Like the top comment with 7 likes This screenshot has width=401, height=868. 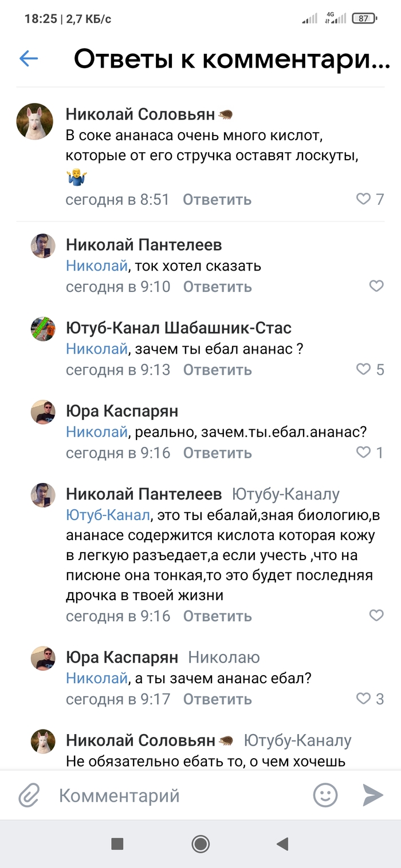point(364,199)
